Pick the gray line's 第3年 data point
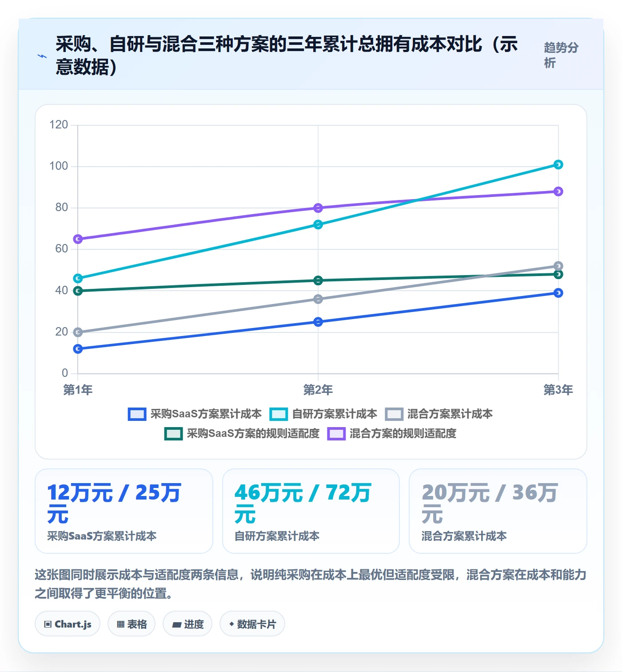This screenshot has height=672, width=622. (x=558, y=266)
